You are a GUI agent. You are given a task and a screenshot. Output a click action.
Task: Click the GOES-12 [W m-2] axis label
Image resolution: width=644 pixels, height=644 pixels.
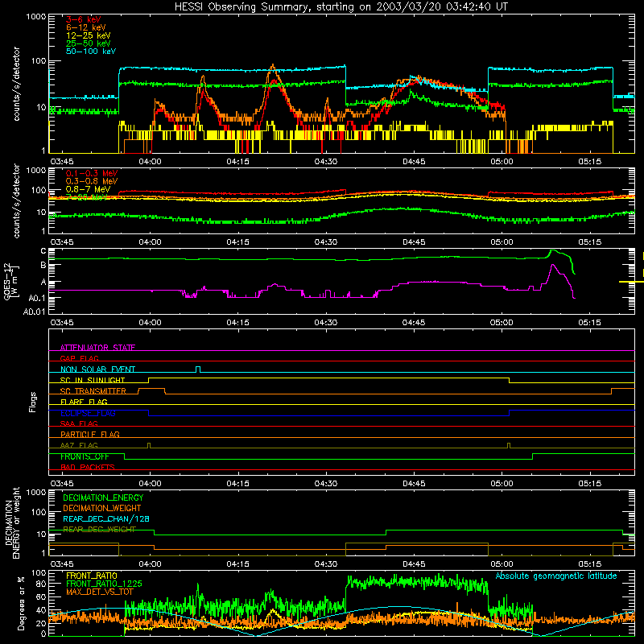(x=10, y=281)
